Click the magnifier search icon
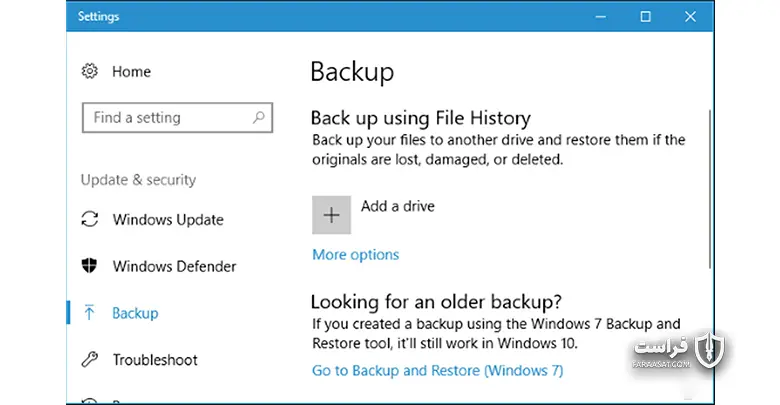780x405 pixels. pyautogui.click(x=259, y=117)
